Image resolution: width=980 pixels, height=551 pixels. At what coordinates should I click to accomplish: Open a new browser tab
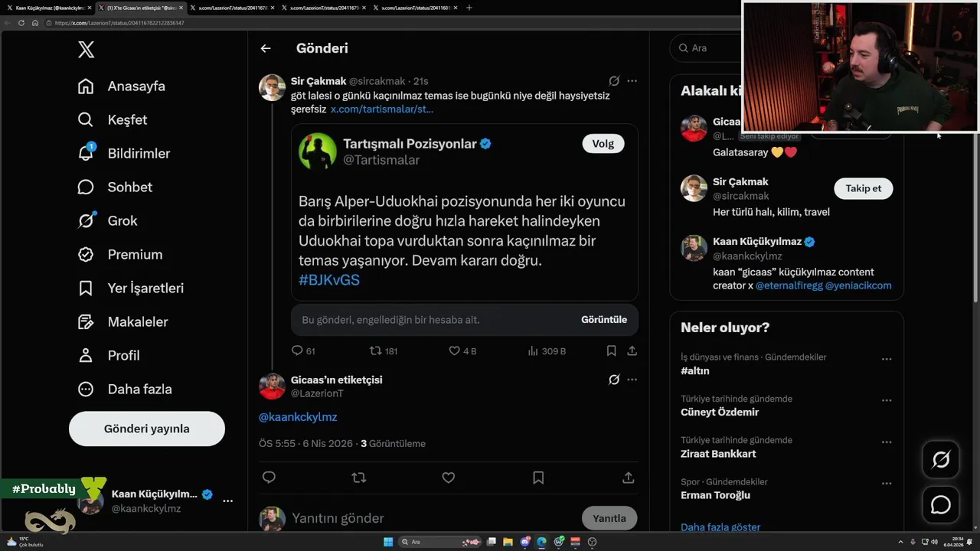(469, 8)
